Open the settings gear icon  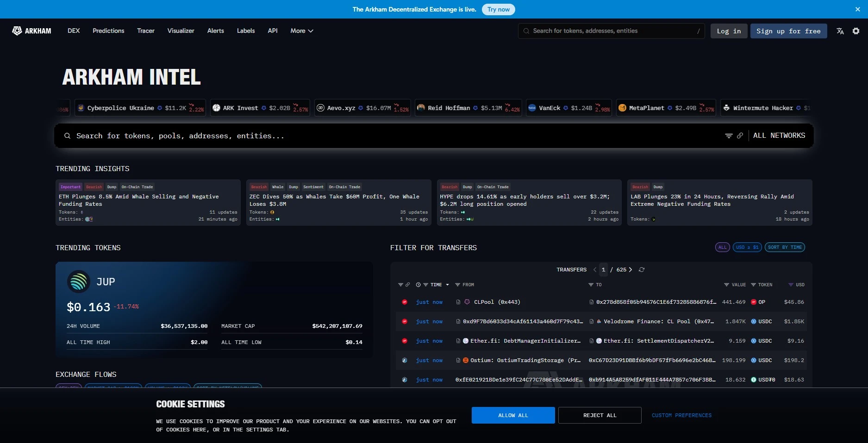tap(856, 31)
